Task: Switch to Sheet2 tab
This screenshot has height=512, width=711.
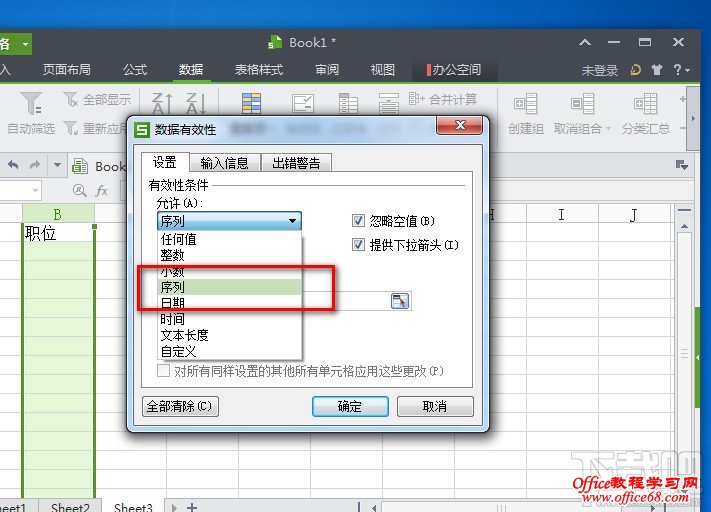Action: pyautogui.click(x=70, y=507)
